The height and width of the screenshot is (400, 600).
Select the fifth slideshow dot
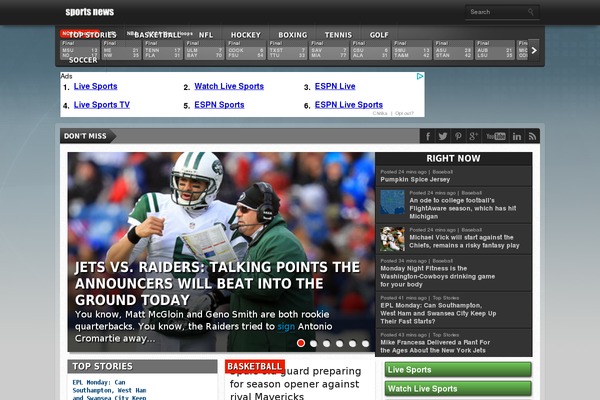[352, 343]
